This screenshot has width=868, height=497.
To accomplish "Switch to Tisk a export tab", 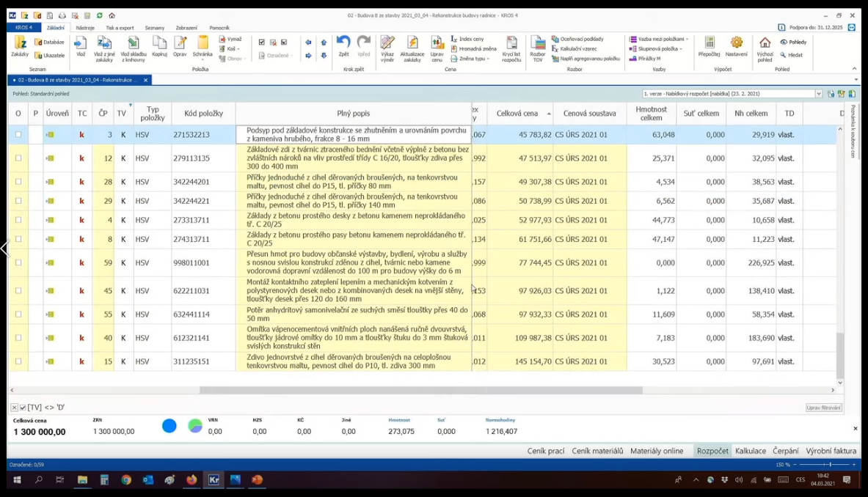I will tap(120, 28).
